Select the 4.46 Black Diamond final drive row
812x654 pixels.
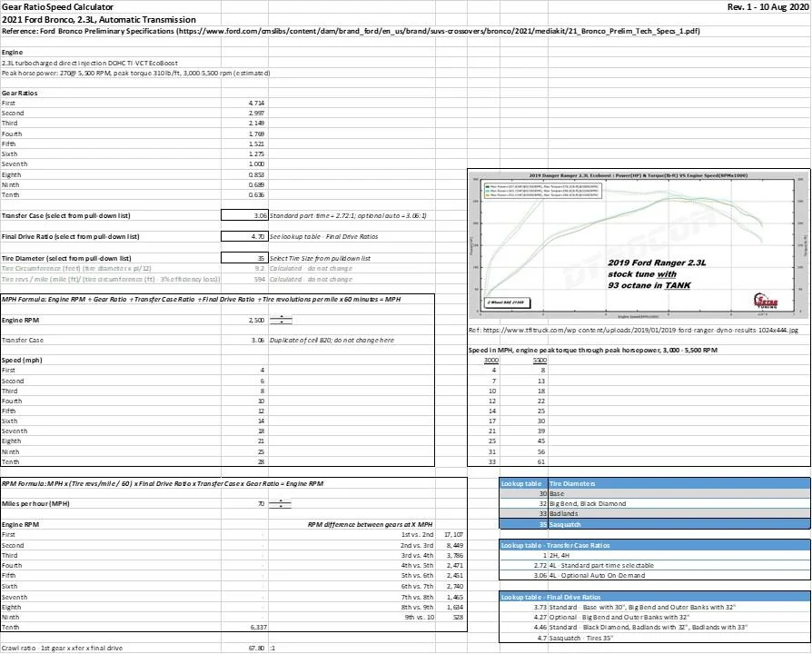[x=655, y=627]
